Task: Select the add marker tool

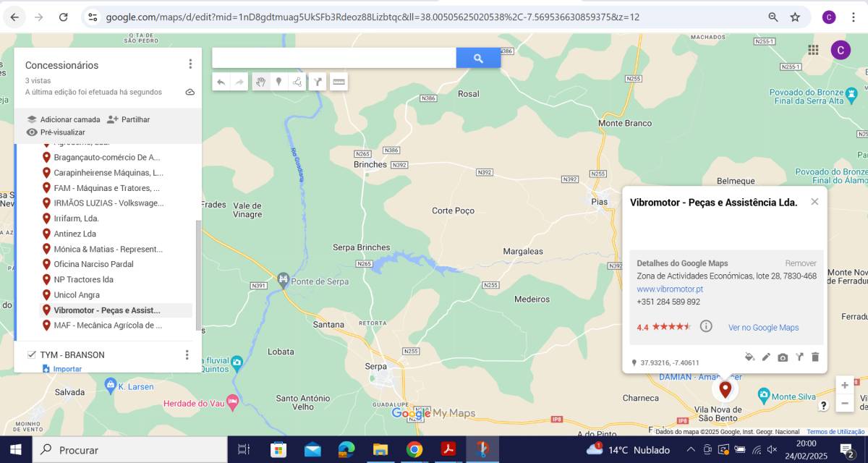Action: coord(278,82)
